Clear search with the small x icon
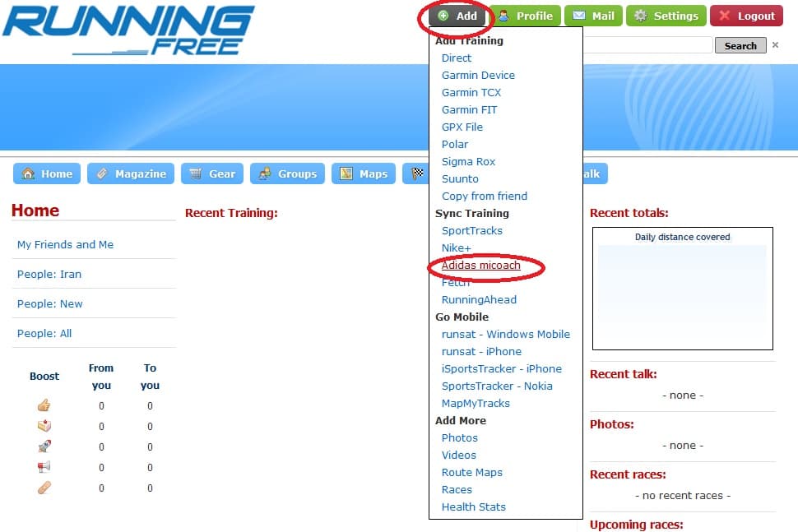 (775, 45)
